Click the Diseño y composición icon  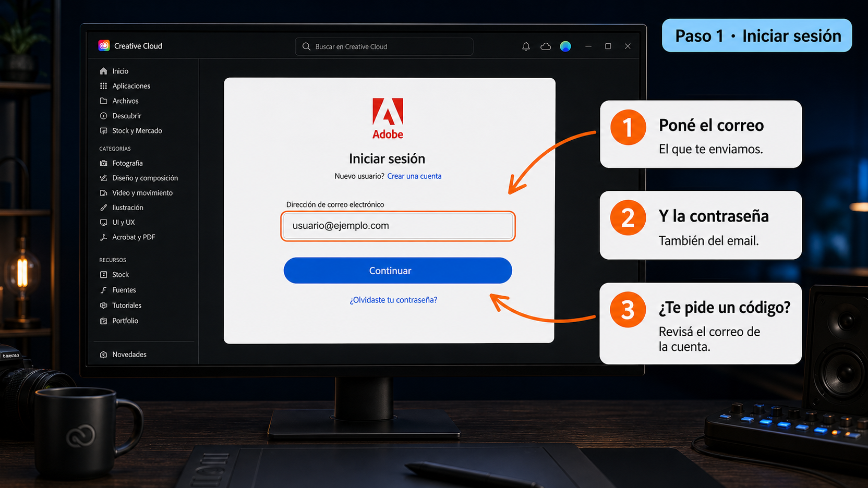(x=103, y=178)
